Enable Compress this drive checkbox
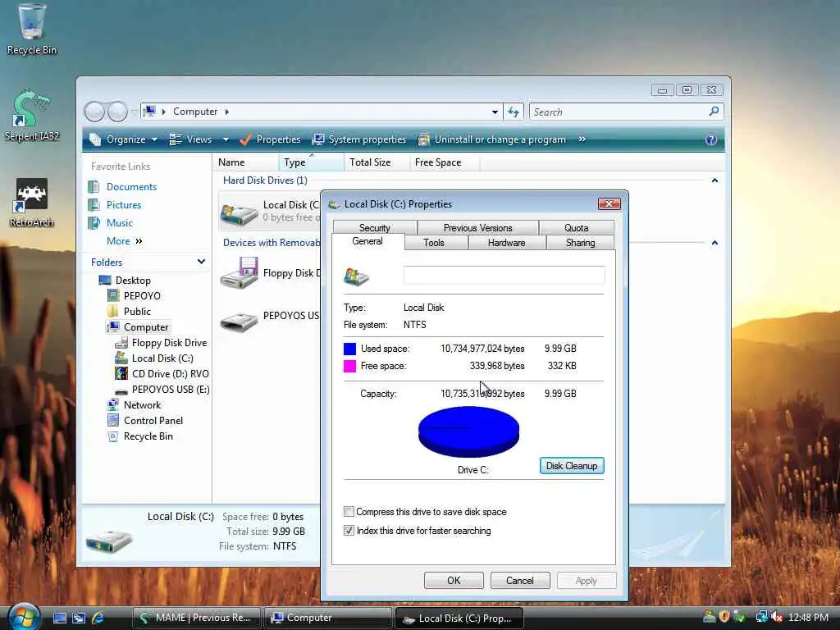Screen dimensions: 840x630 349,512
